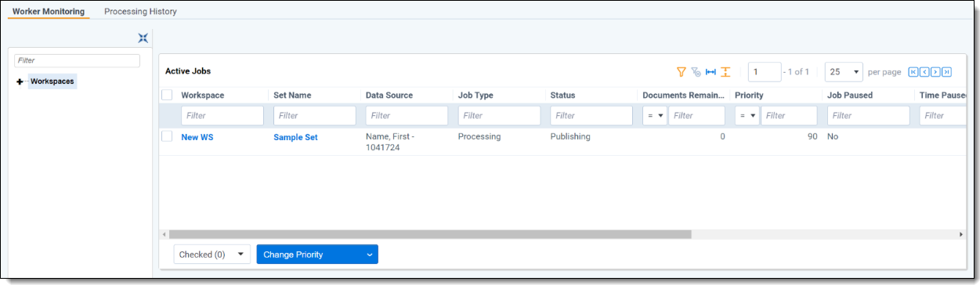Click the page number input box
Screen dimensions: 980x285
765,72
